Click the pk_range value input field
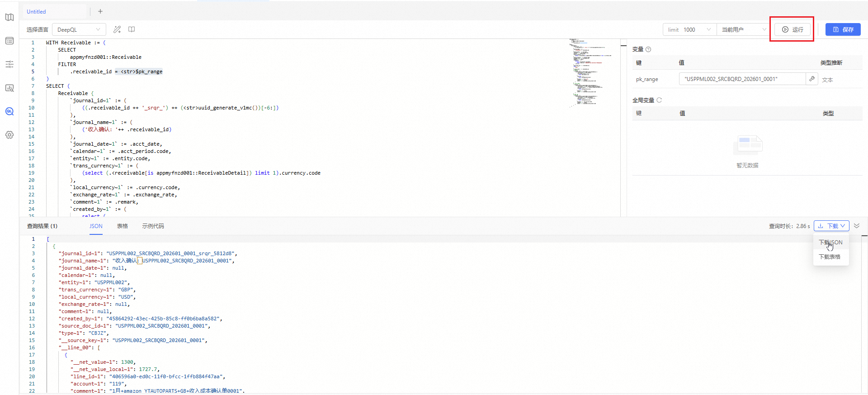Screen dimensions: 868x395 click(x=742, y=79)
